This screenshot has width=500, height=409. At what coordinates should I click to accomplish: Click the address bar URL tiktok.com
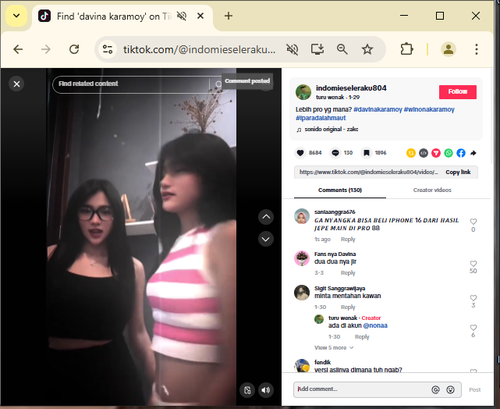point(199,49)
